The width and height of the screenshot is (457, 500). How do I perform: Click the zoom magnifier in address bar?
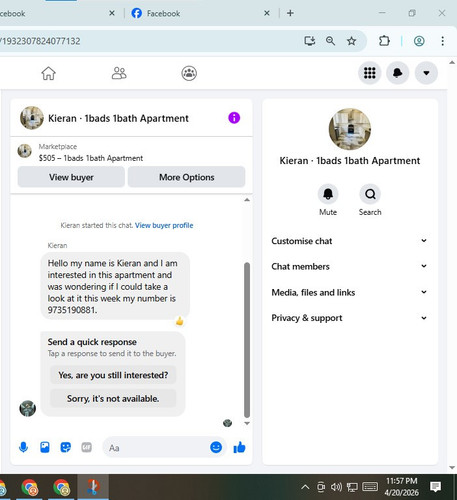coord(330,41)
